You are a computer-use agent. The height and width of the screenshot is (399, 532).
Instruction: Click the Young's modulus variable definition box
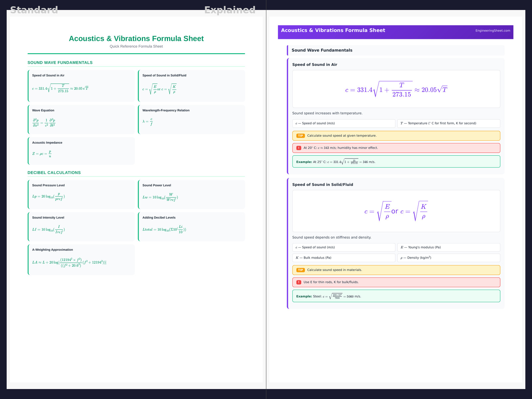449,247
